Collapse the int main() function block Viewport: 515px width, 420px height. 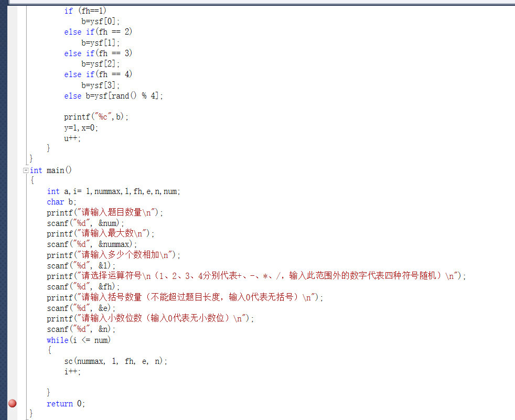(26, 170)
